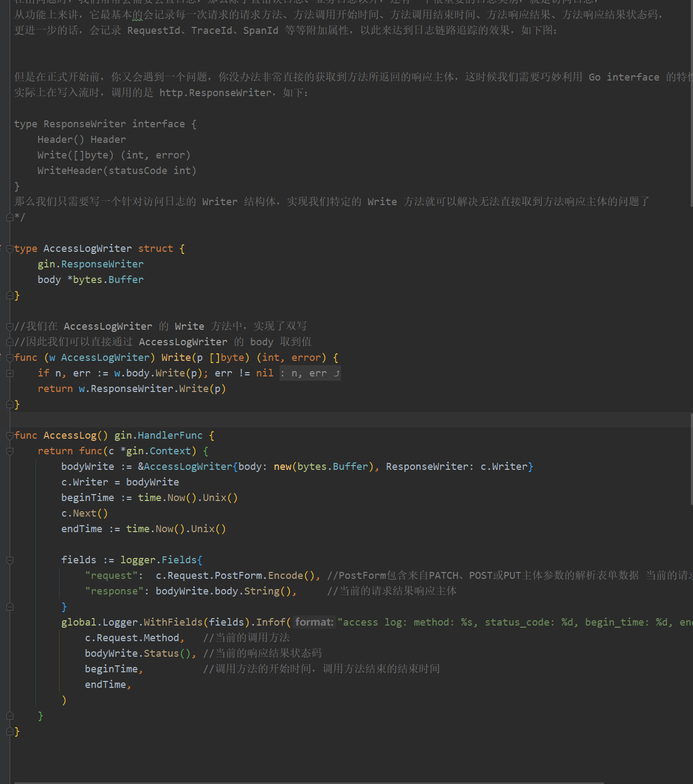Click 'new(bytes.Buffer)' expression
The image size is (693, 784).
click(324, 467)
